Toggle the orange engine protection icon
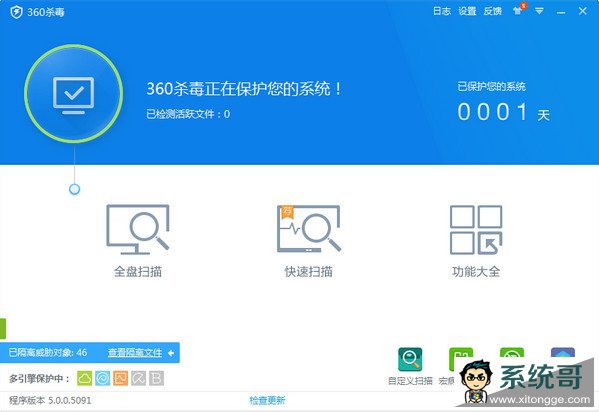The width and height of the screenshot is (599, 412). [x=120, y=378]
